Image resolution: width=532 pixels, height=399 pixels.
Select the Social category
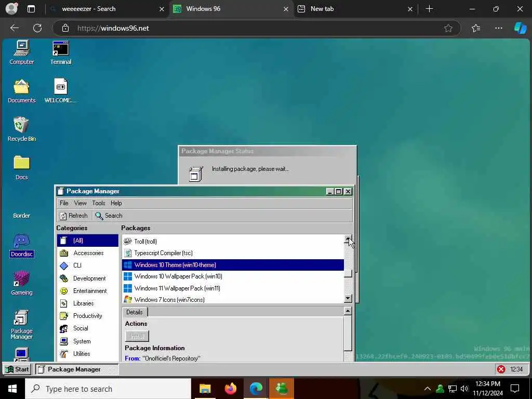(88, 328)
